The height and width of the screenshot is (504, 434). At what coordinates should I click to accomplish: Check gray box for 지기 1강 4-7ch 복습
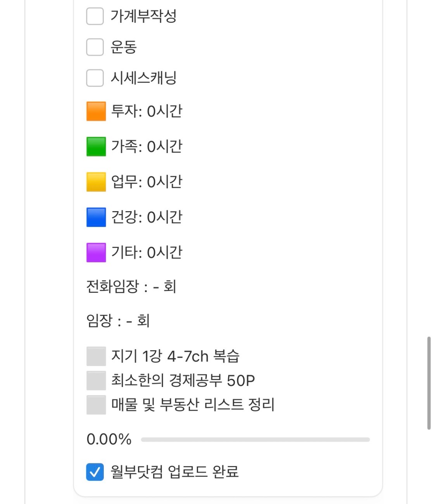pyautogui.click(x=96, y=356)
